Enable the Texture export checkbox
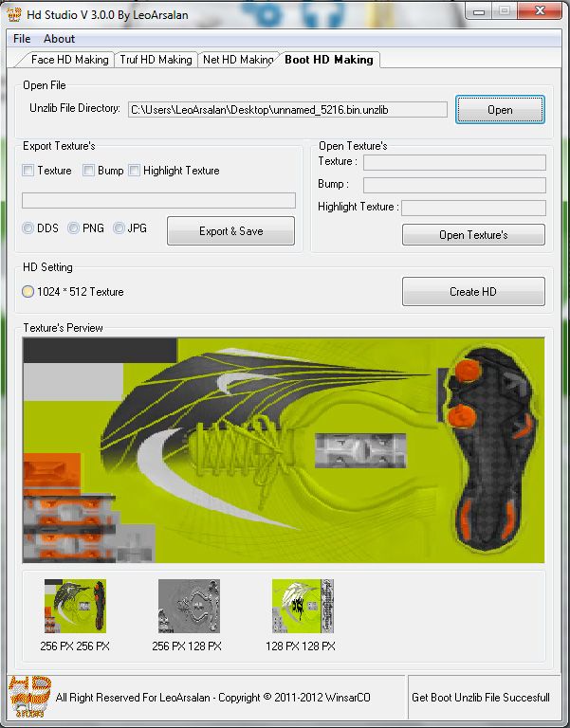Screen dimensions: 570x728 tap(28, 171)
